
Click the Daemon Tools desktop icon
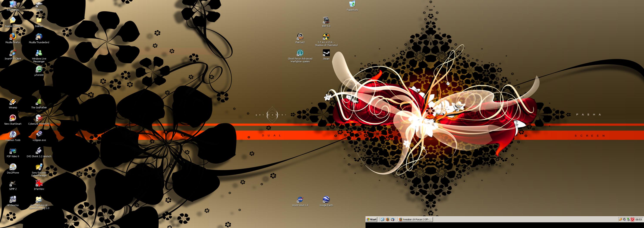point(13,135)
